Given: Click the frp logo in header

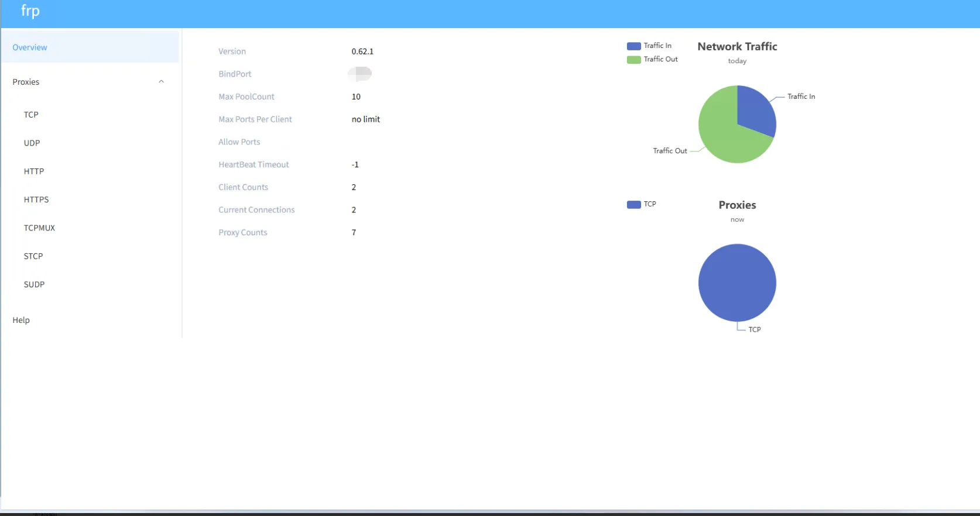Looking at the screenshot, I should [30, 11].
